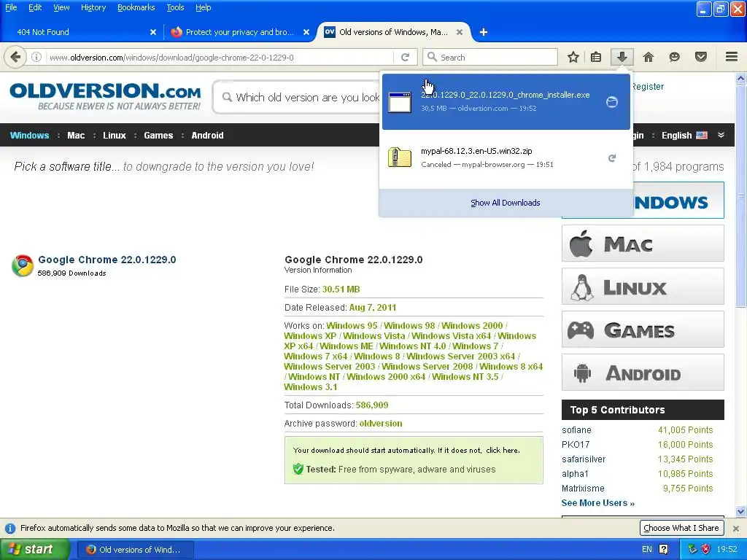The height and width of the screenshot is (560, 747).
Task: Click the Linux penguin category banner
Action: point(643,286)
